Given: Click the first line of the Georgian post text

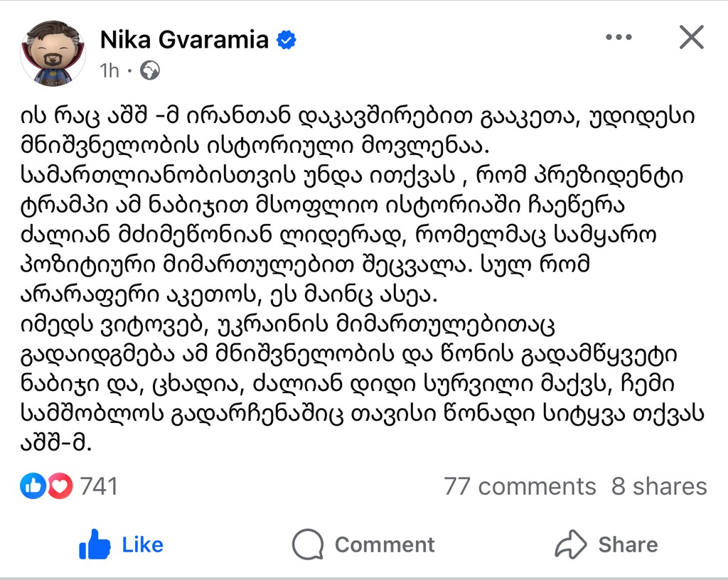Looking at the screenshot, I should click(x=358, y=117).
